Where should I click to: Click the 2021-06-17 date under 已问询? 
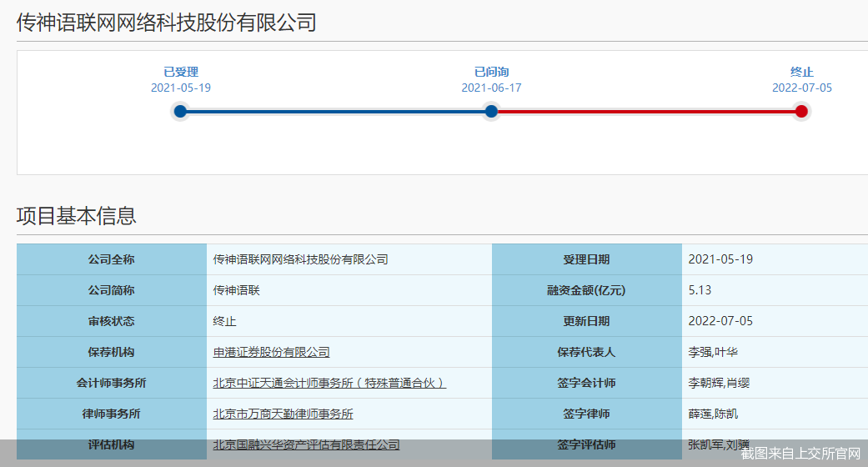click(x=491, y=88)
